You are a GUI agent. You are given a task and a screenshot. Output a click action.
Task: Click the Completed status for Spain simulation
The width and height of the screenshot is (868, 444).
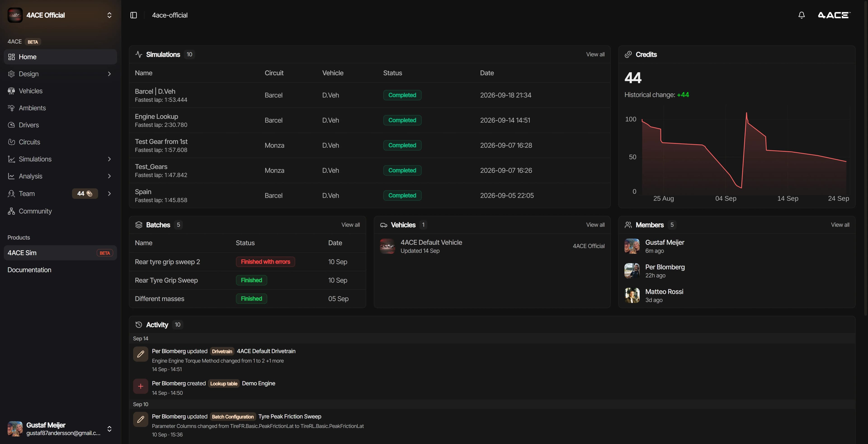pos(402,196)
